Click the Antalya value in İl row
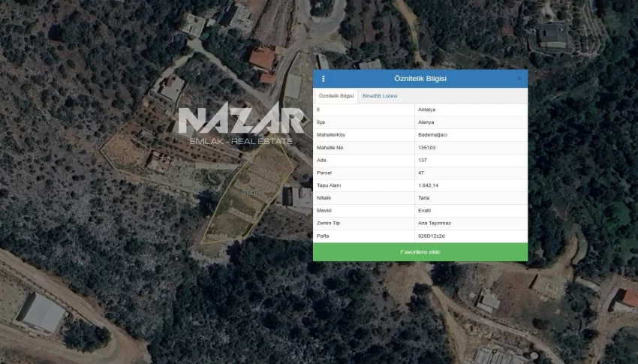This screenshot has height=364, width=638. (x=426, y=110)
